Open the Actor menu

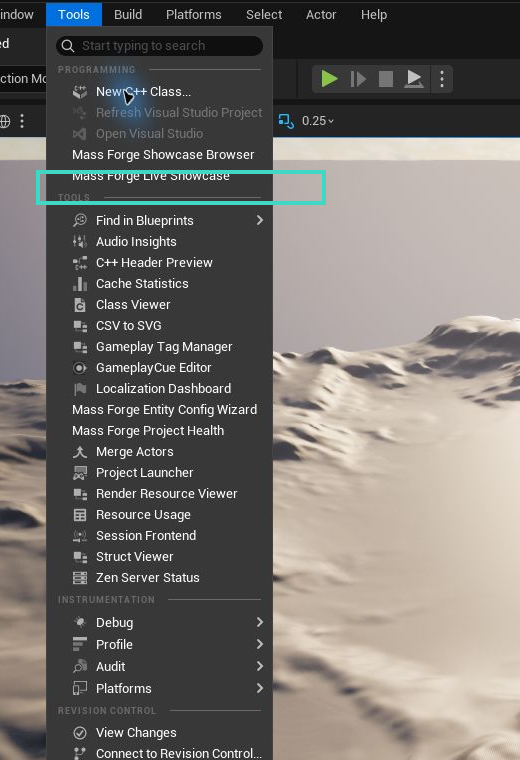click(321, 15)
